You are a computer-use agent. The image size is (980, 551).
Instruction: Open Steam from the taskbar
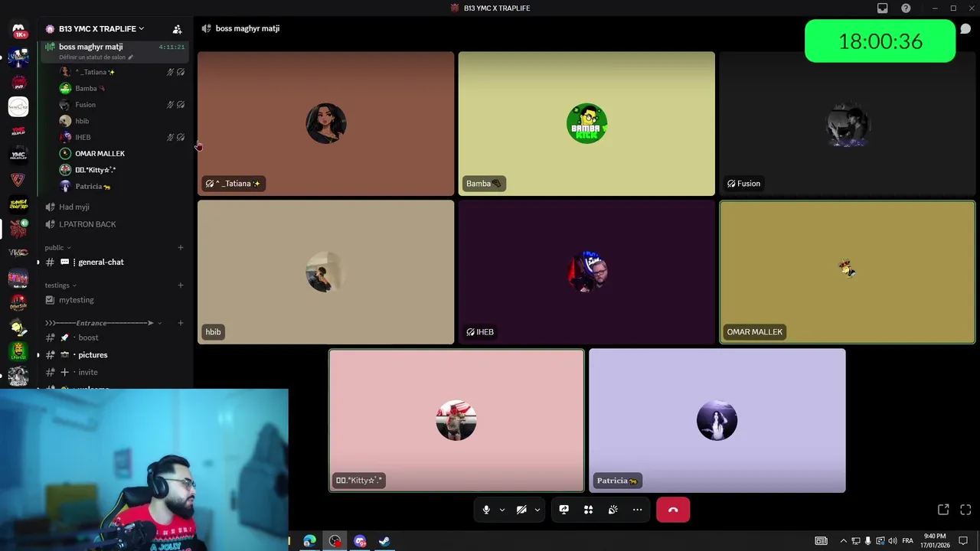pos(384,541)
